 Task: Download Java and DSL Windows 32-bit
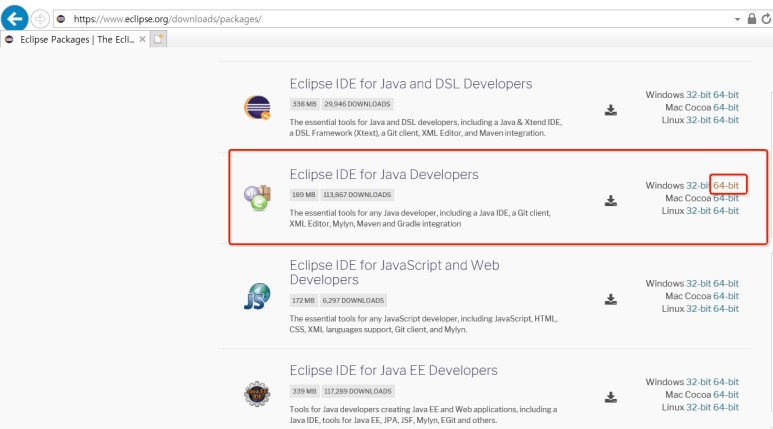(x=698, y=95)
